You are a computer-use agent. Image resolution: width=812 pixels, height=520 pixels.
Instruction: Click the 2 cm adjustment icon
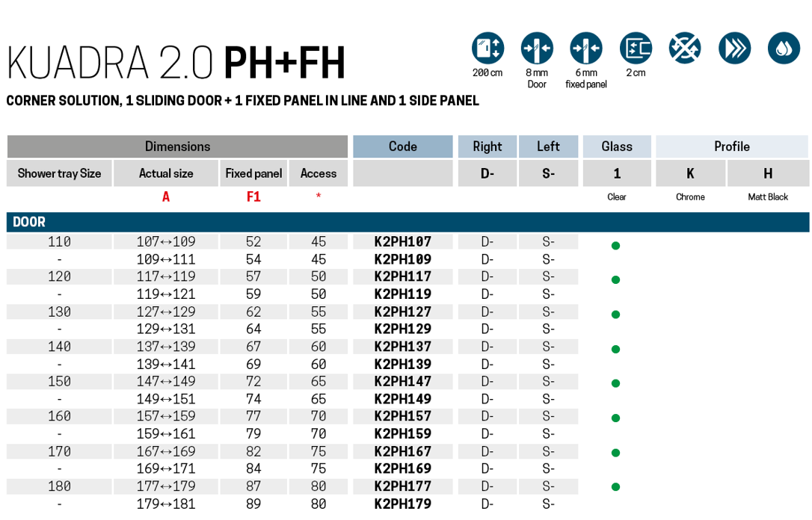click(636, 48)
